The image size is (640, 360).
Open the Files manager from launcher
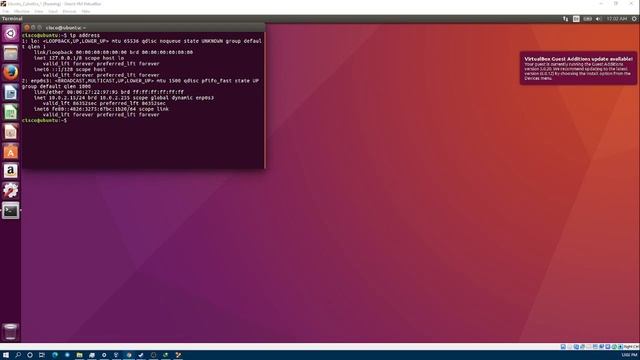(x=11, y=53)
